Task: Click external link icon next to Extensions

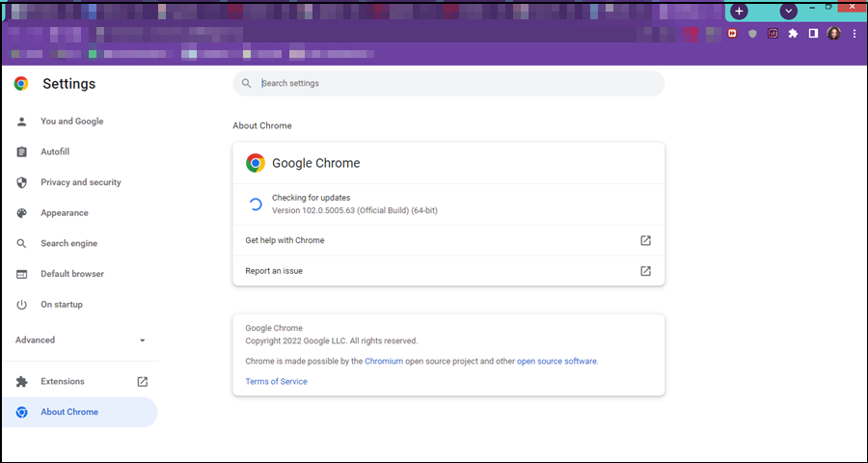Action: pos(143,382)
